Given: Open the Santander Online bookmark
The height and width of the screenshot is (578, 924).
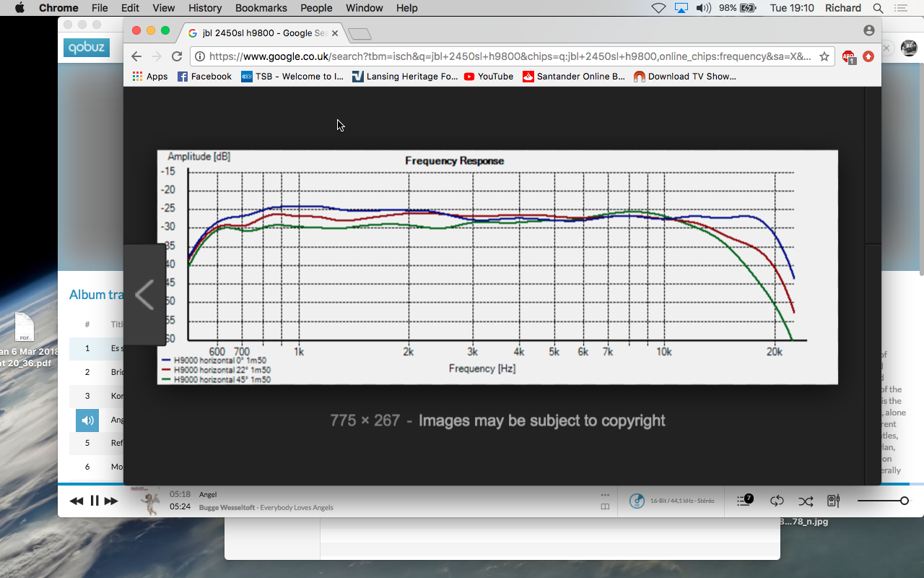Looking at the screenshot, I should [x=574, y=76].
